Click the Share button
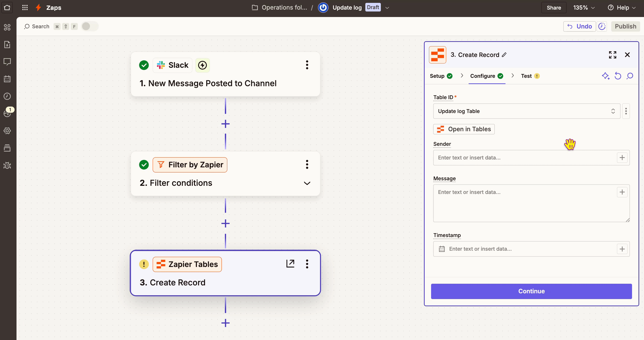The image size is (644, 340). pyautogui.click(x=554, y=8)
